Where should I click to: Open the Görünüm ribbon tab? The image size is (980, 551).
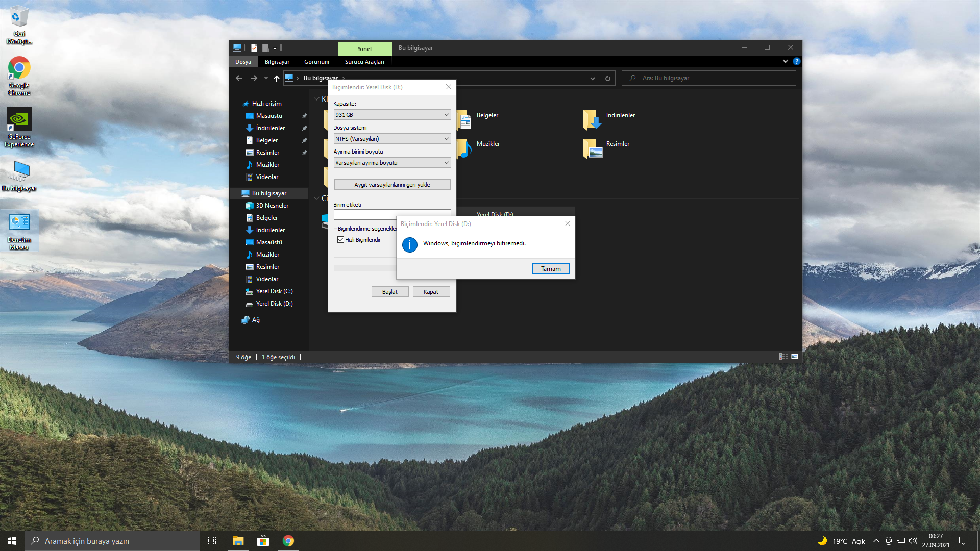pyautogui.click(x=316, y=62)
